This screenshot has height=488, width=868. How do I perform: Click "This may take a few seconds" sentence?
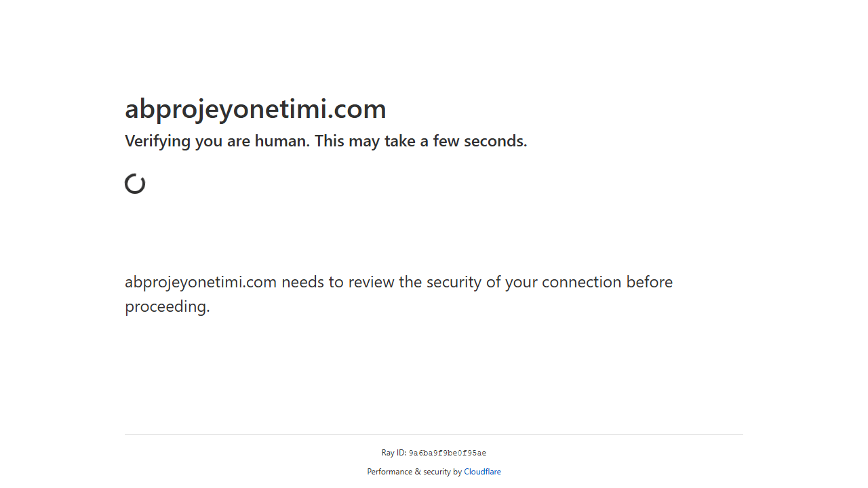click(420, 142)
